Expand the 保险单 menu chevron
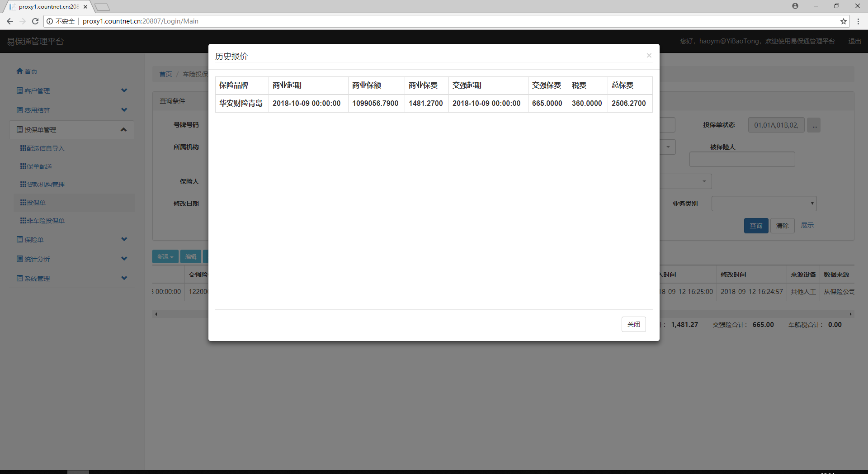This screenshot has height=474, width=868. (124, 239)
